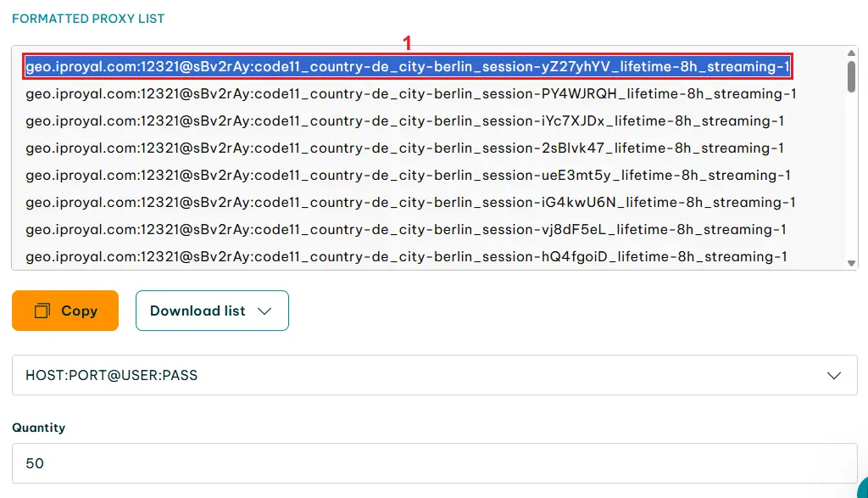Click the chevron of the format selector
868x498 pixels.
tap(834, 376)
